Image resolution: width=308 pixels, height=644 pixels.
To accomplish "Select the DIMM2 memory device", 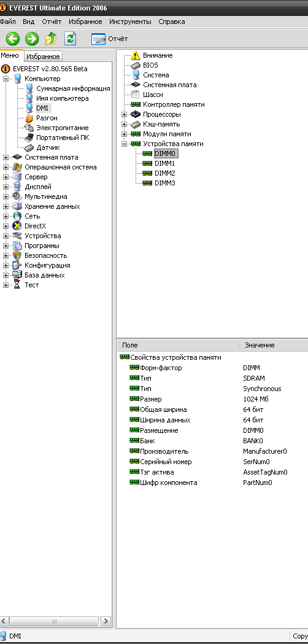I will 164,173.
